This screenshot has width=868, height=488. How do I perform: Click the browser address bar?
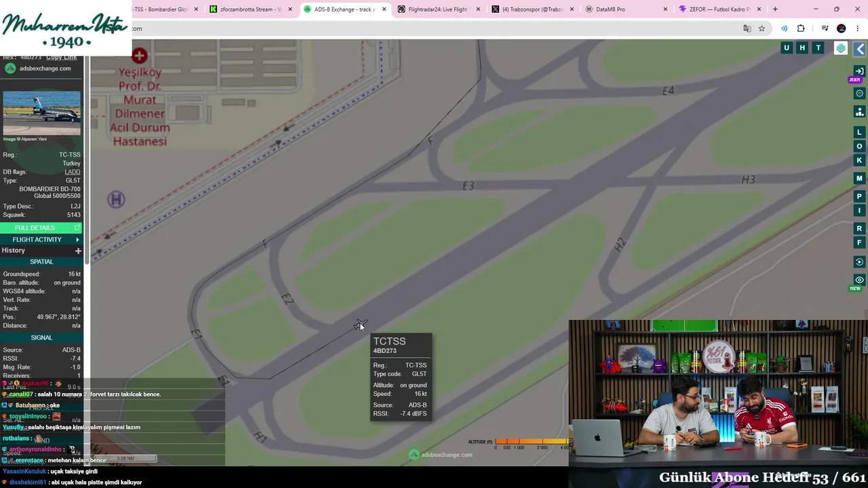point(434,28)
